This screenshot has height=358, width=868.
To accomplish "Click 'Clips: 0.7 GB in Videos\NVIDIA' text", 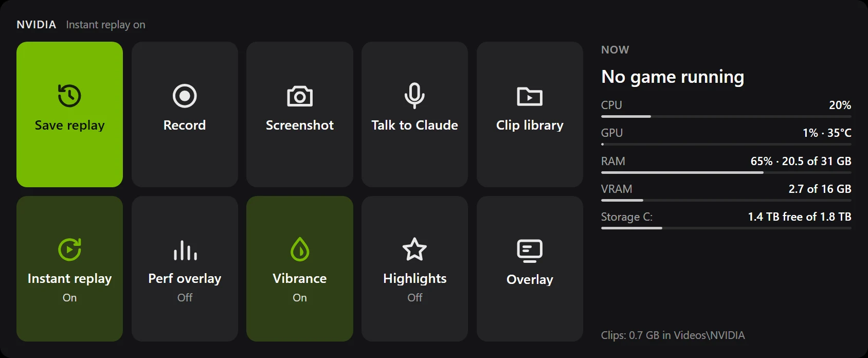I will [673, 335].
